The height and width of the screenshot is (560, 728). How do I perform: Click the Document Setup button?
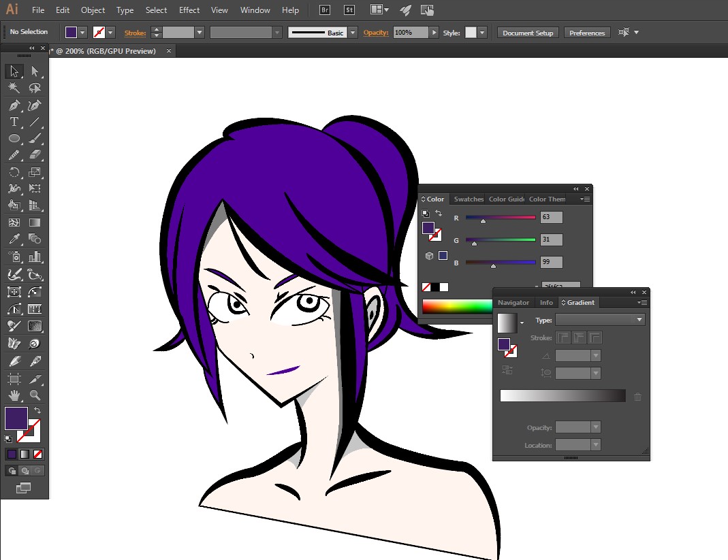pos(528,33)
